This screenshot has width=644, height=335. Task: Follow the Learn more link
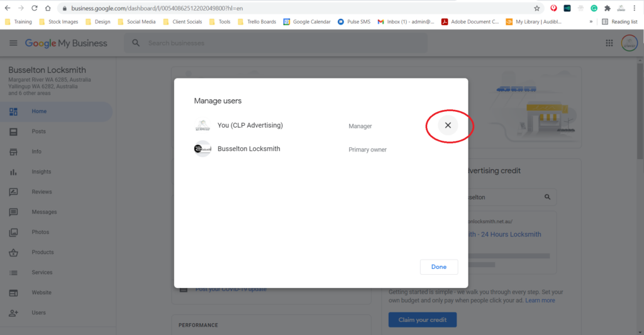[540, 300]
